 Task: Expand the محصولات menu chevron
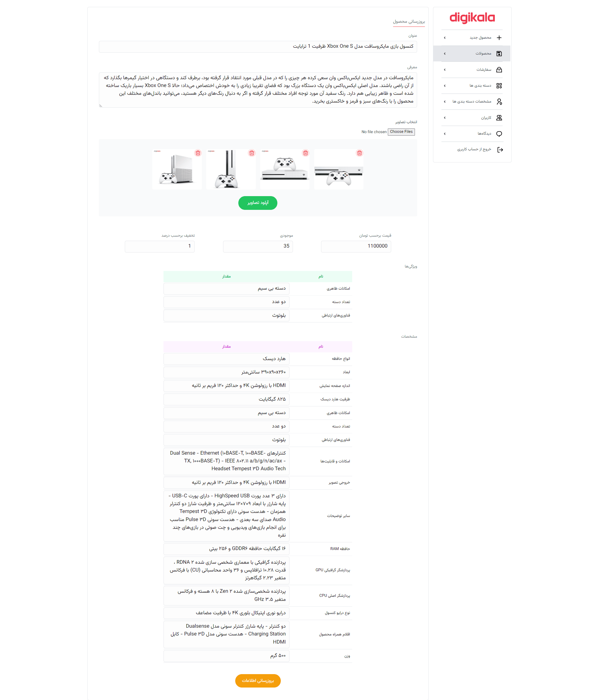(445, 53)
